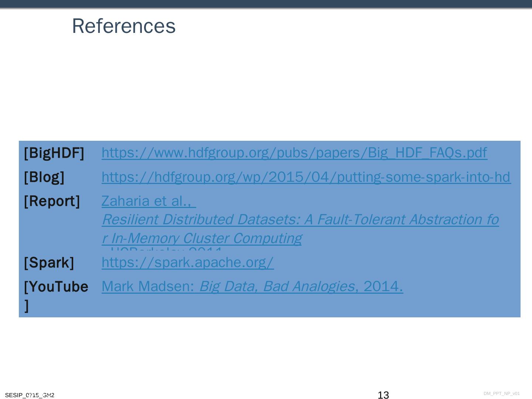Select the [YouTube reference label
Viewport: 532px width, 399px height.
(x=56, y=287)
